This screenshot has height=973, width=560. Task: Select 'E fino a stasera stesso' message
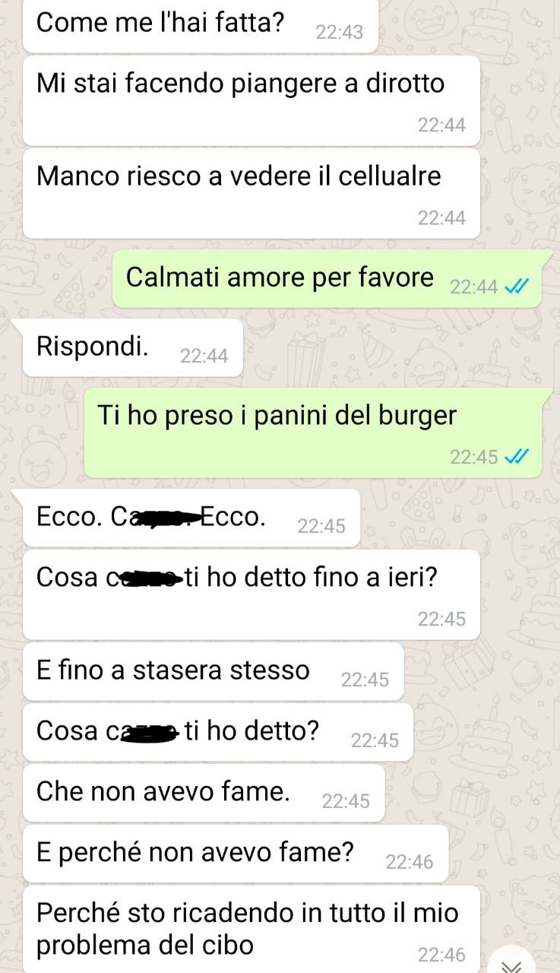pyautogui.click(x=214, y=671)
